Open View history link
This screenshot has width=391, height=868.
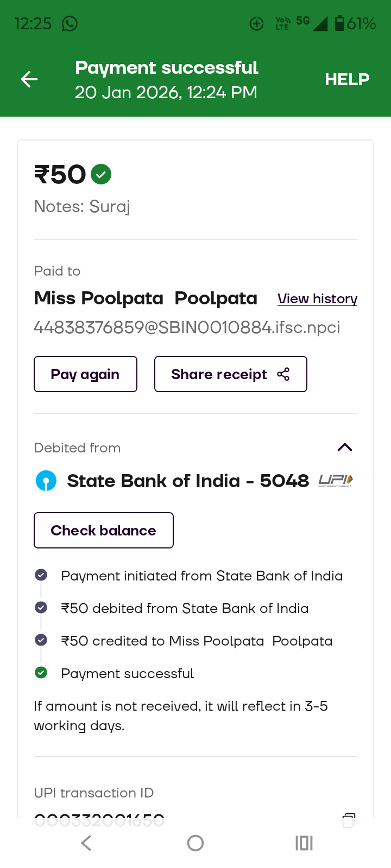click(x=317, y=299)
